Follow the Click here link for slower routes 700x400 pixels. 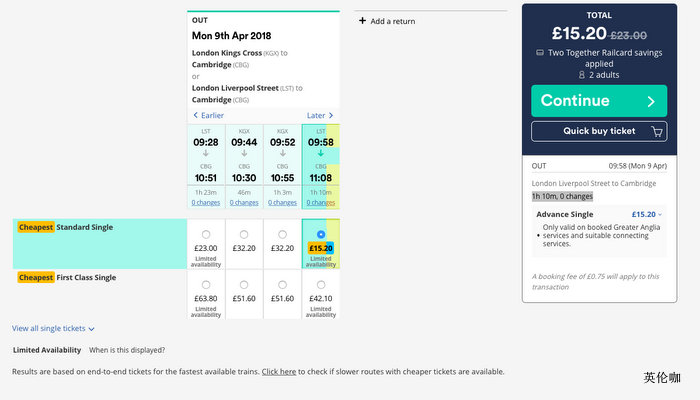tap(278, 372)
